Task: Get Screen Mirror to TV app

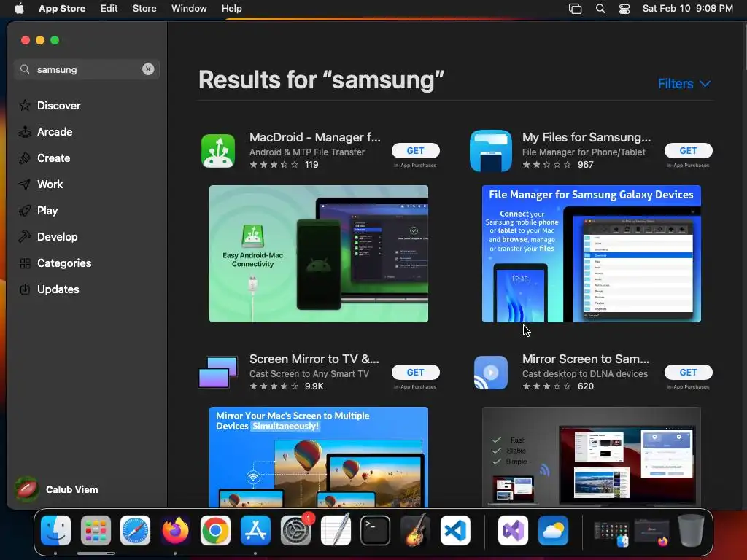Action: (x=415, y=373)
